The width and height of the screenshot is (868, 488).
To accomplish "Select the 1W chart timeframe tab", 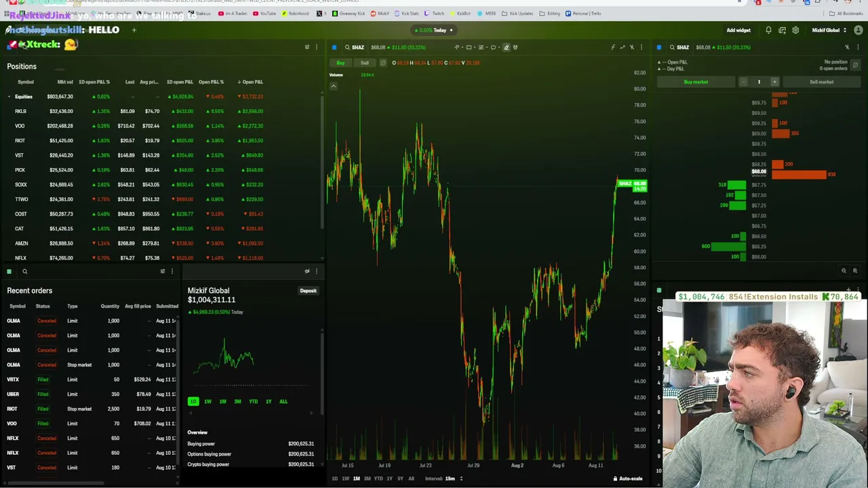I will 345,479.
